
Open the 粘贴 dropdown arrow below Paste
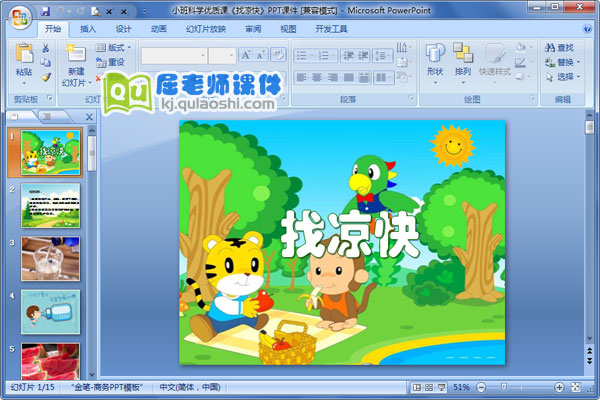click(24, 83)
